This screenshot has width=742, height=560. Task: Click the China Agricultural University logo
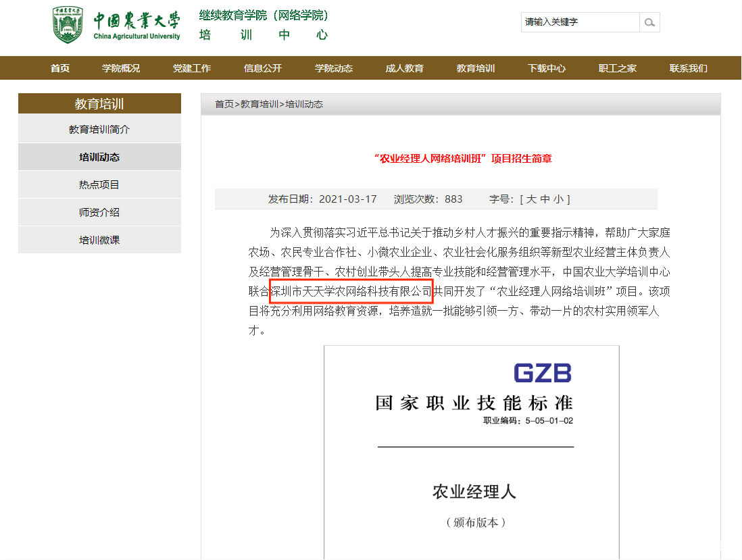click(117, 26)
